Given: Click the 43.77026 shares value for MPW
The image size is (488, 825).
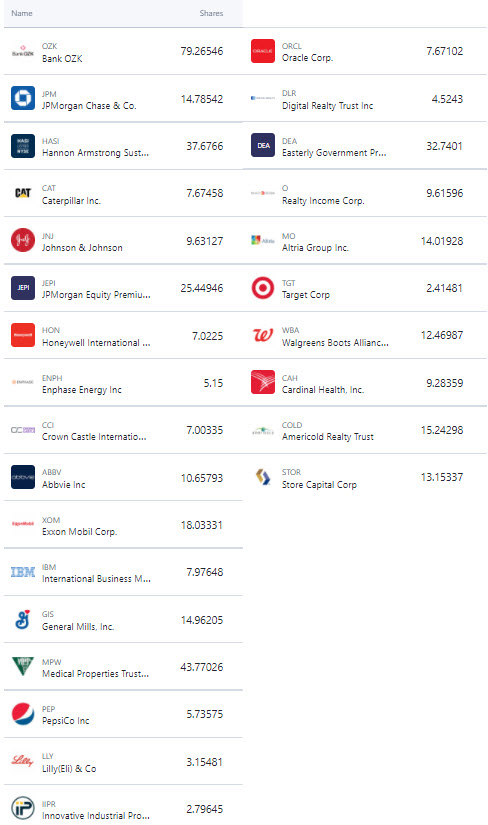Looking at the screenshot, I should pos(202,667).
